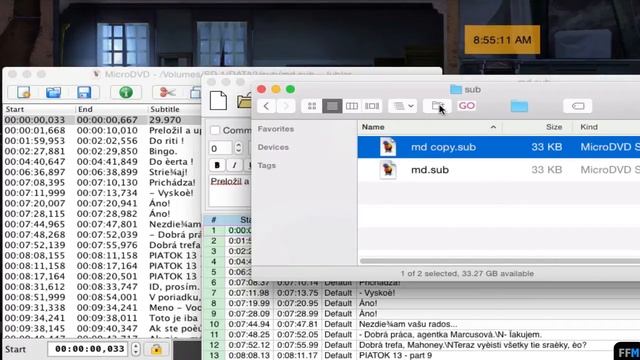The image size is (640, 360).
Task: Select Jubler row with subtitle Do riti !
Action: pos(102,140)
